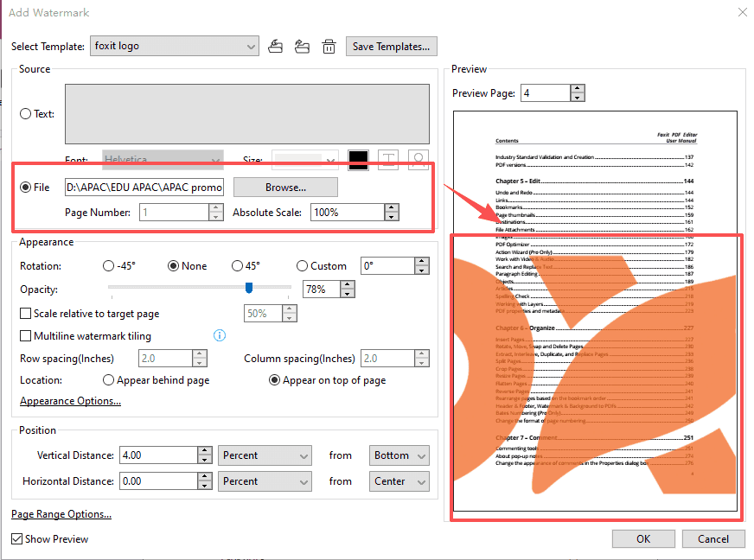Click the Horizontal Distance value field
The height and width of the screenshot is (560, 754).
tap(158, 481)
